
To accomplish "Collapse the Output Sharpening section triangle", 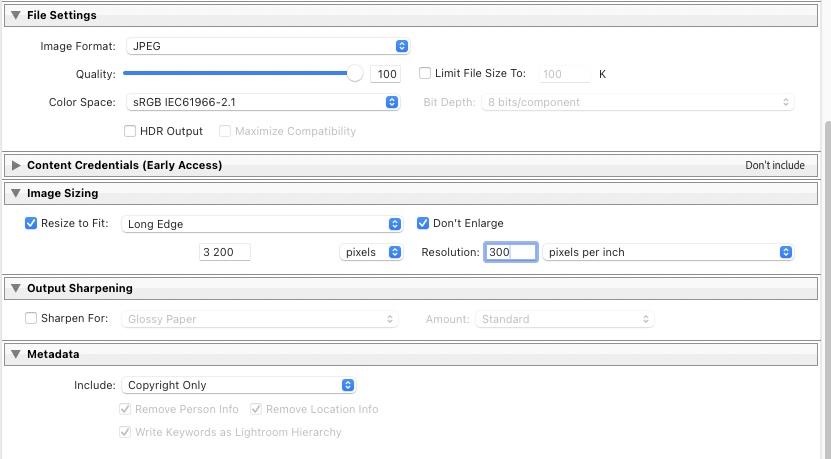I will [16, 288].
